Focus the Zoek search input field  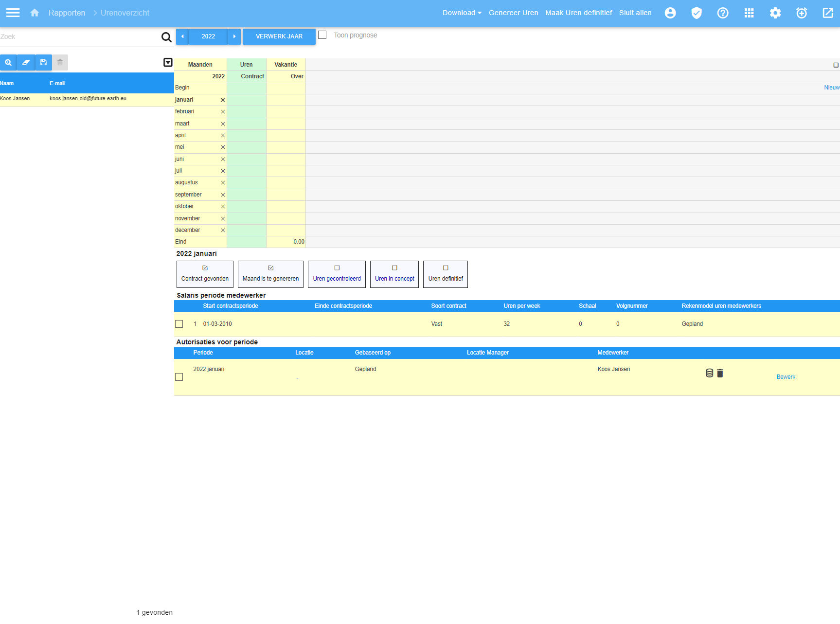(78, 36)
